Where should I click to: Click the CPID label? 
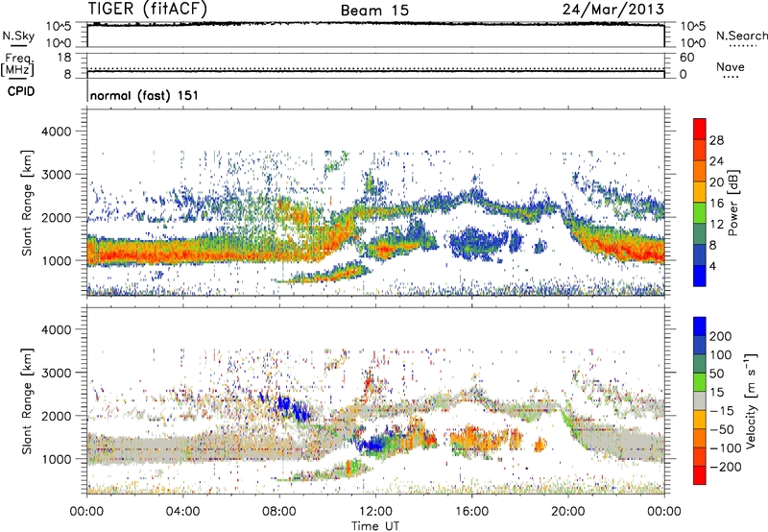21,91
